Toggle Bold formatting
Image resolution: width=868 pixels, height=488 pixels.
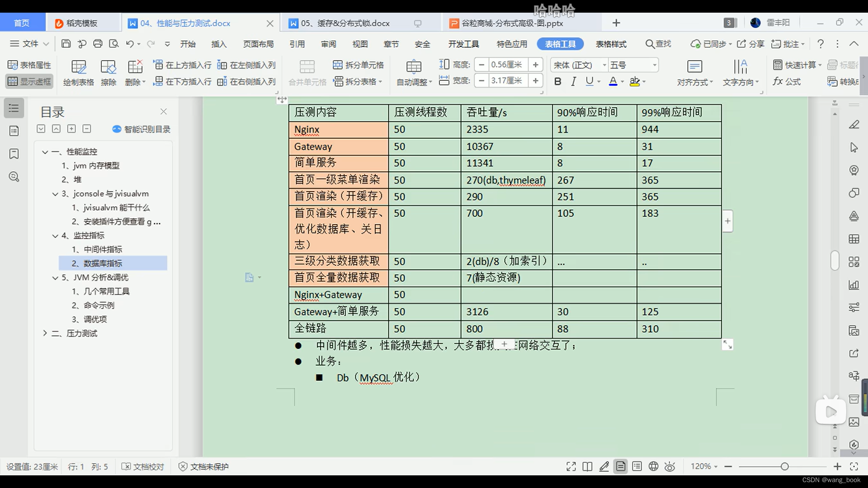click(x=558, y=81)
